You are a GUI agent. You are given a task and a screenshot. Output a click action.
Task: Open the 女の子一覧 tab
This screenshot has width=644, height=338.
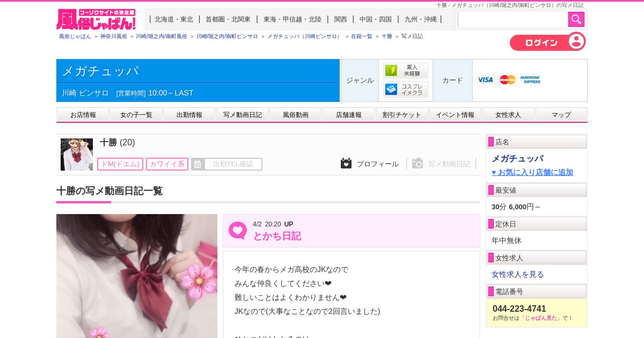(136, 114)
